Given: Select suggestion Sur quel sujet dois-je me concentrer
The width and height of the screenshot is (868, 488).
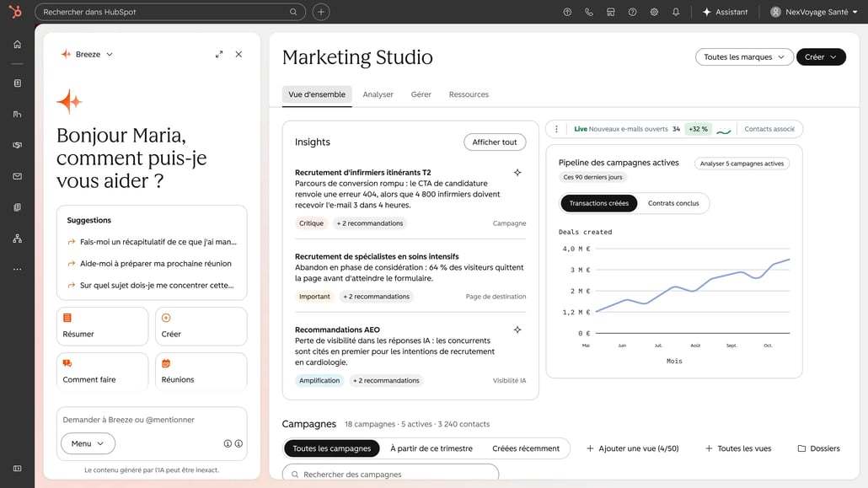Looking at the screenshot, I should tap(152, 285).
